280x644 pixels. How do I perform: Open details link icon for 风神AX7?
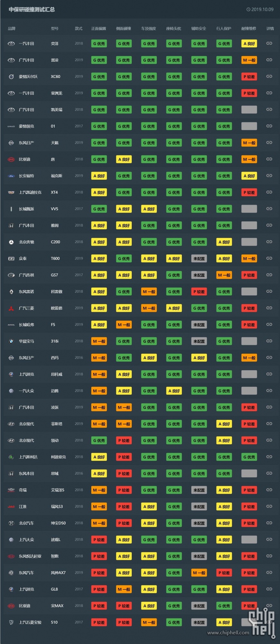point(269,573)
